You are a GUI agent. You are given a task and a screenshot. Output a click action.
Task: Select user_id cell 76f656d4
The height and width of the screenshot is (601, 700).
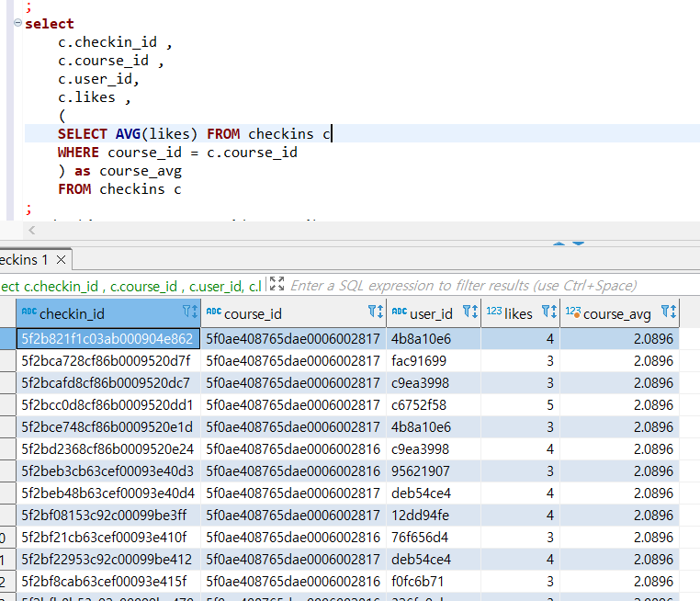[x=434, y=538]
